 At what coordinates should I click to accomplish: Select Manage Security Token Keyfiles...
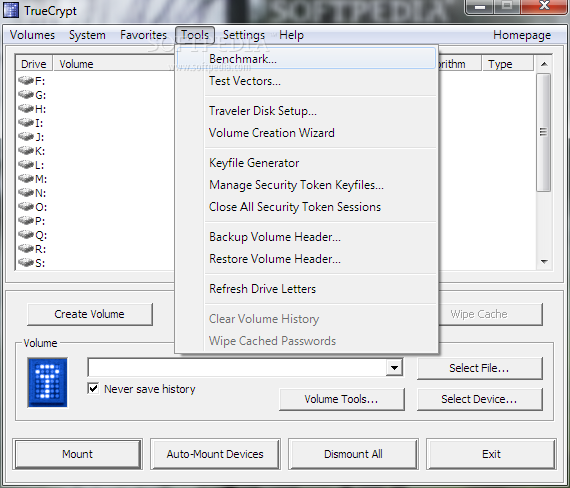click(x=306, y=185)
